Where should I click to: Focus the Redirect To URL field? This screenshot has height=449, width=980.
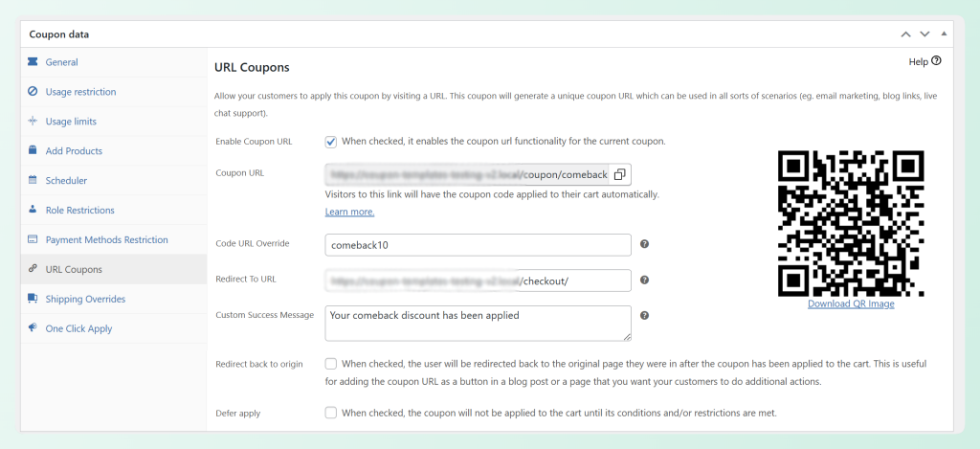coord(479,281)
